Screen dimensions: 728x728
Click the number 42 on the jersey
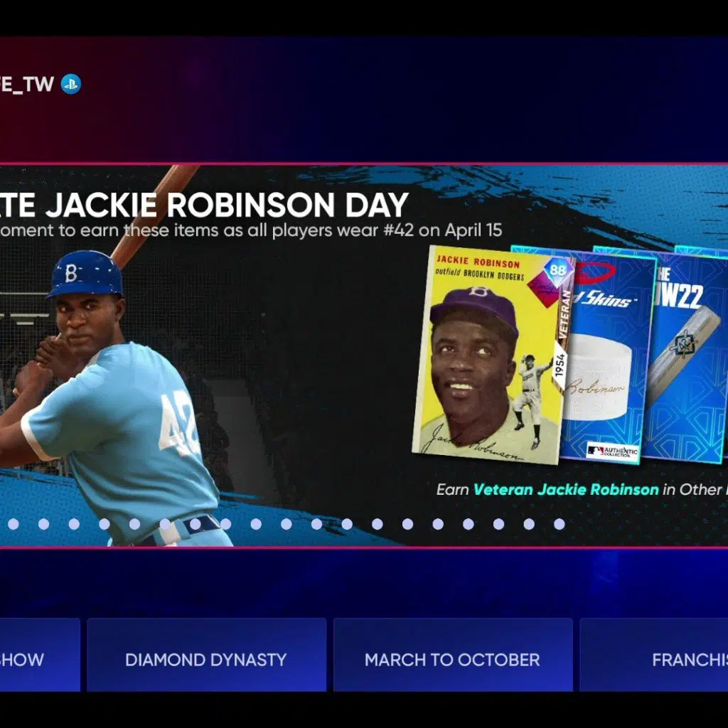click(178, 424)
